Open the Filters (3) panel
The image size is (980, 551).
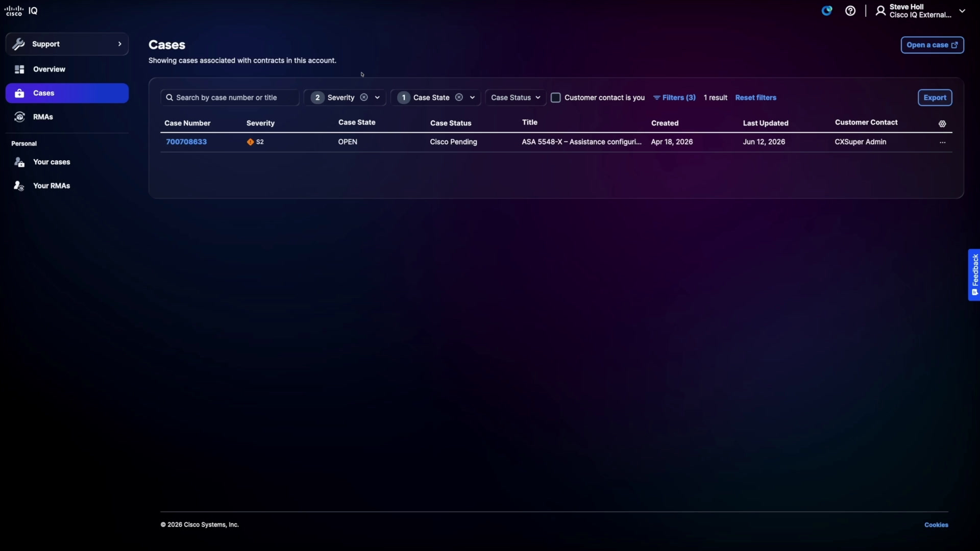[674, 97]
